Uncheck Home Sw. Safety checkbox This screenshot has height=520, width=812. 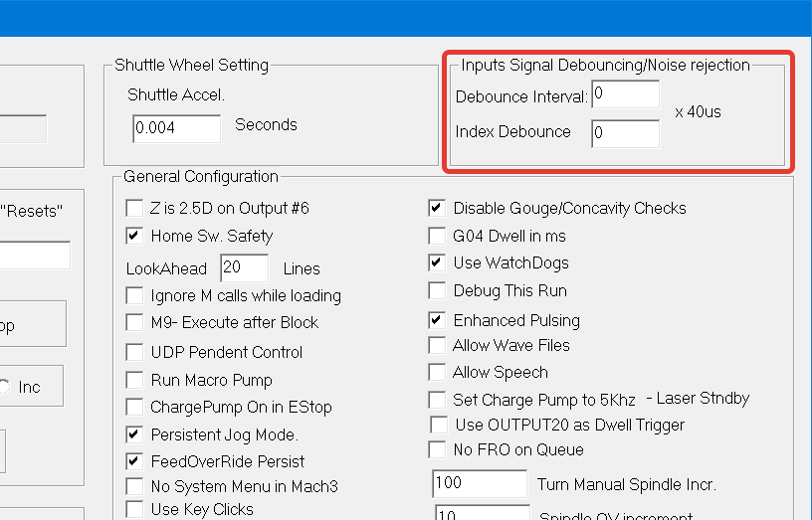click(134, 237)
